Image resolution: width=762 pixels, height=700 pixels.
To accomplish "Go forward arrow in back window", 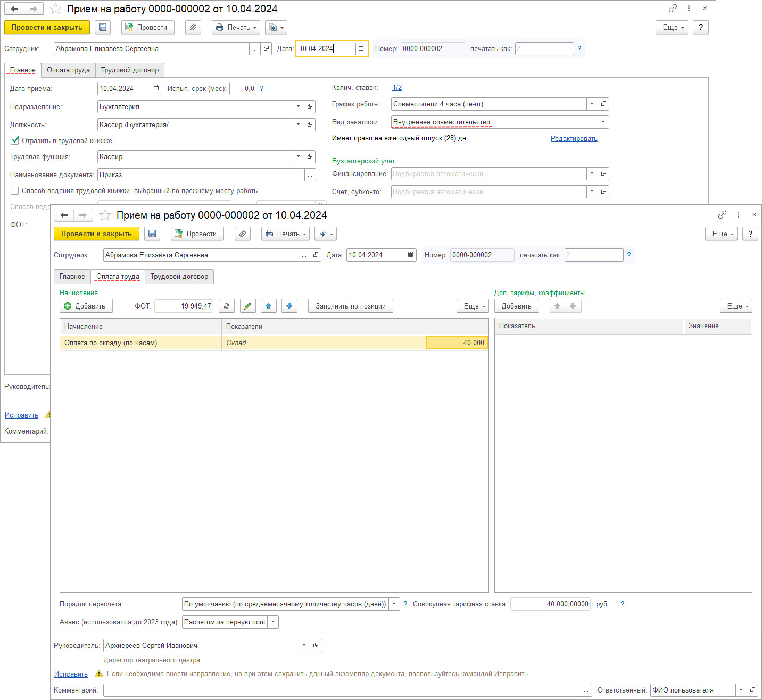I will pyautogui.click(x=34, y=9).
